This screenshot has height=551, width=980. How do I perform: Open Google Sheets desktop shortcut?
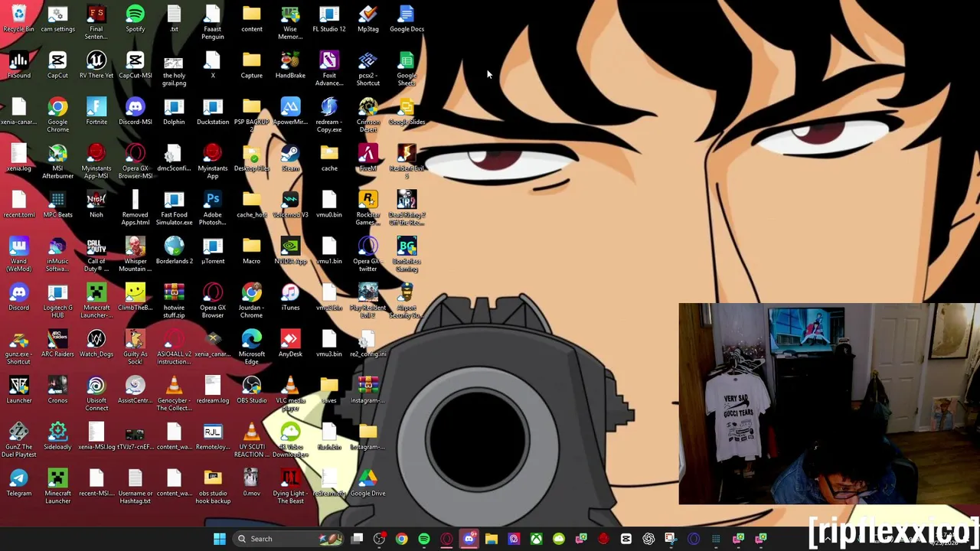pyautogui.click(x=407, y=69)
